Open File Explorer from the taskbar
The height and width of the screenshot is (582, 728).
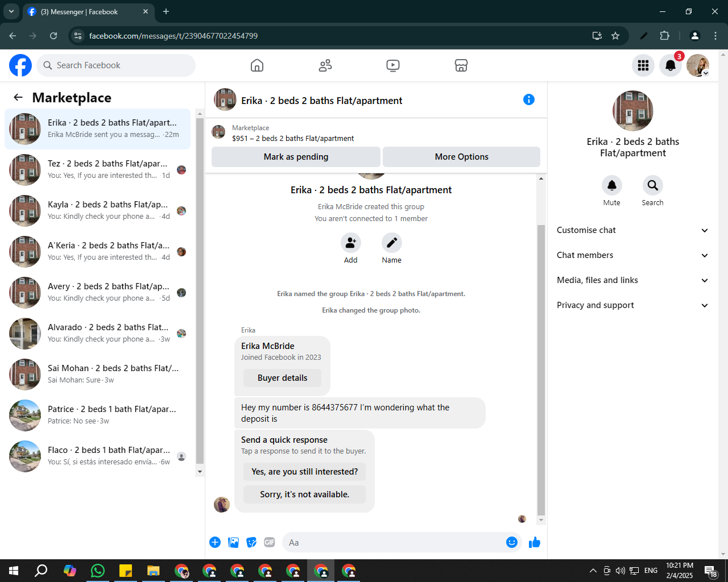(154, 571)
